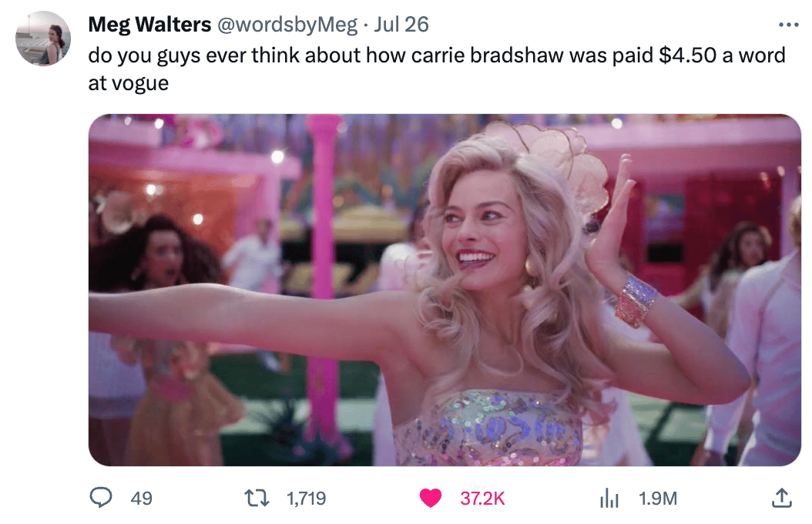The width and height of the screenshot is (812, 524).
Task: Click the sequined bracelet in the GIF
Action: (635, 301)
